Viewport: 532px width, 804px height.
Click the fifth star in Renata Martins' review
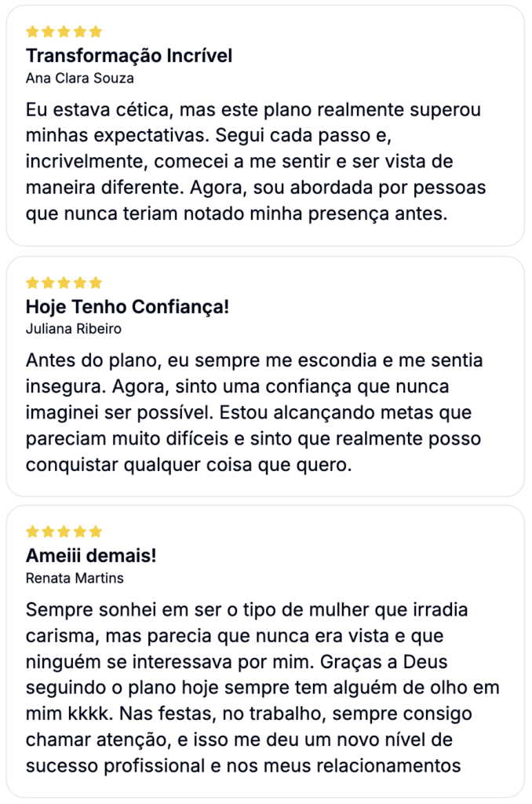96,532
